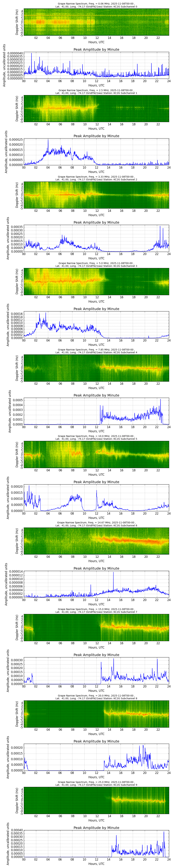Select the 0.00040 amplitude tick label
The width and height of the screenshot is (174, 868).
click(17, 830)
